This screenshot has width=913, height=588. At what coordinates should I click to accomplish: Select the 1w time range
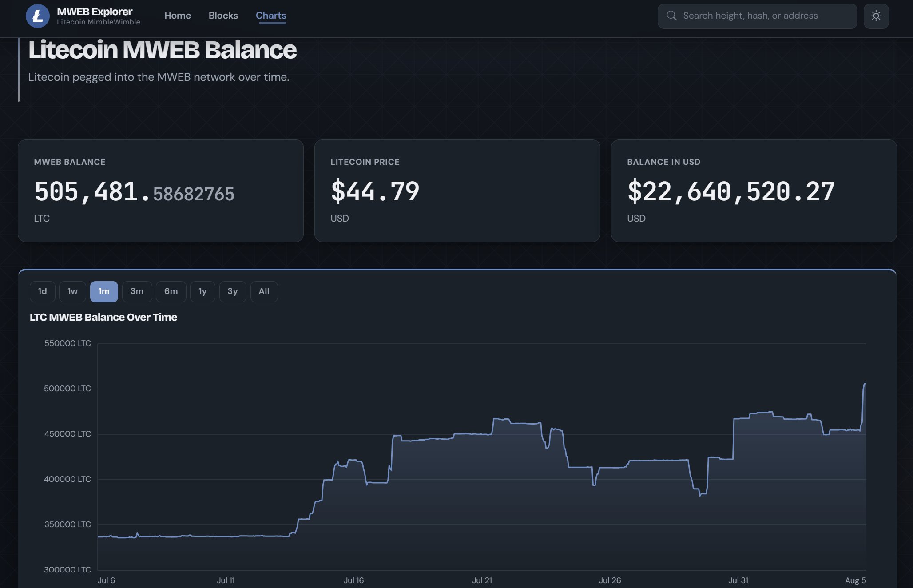tap(72, 291)
